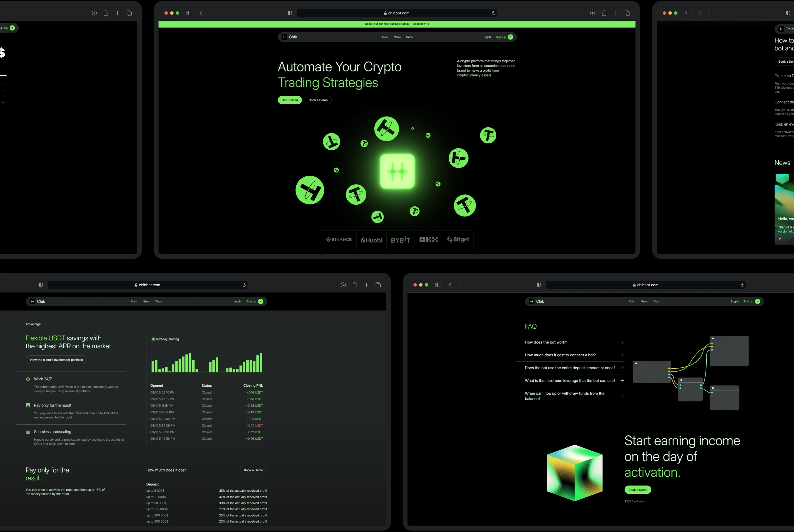Click 'View the client's investment portfolio' button
Viewport: 794px width, 532px height.
point(56,360)
